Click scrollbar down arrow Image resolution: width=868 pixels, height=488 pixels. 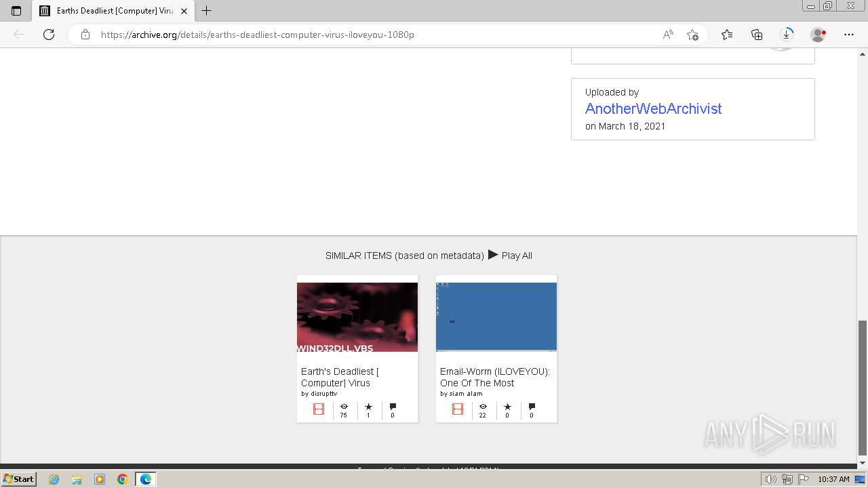point(863,463)
